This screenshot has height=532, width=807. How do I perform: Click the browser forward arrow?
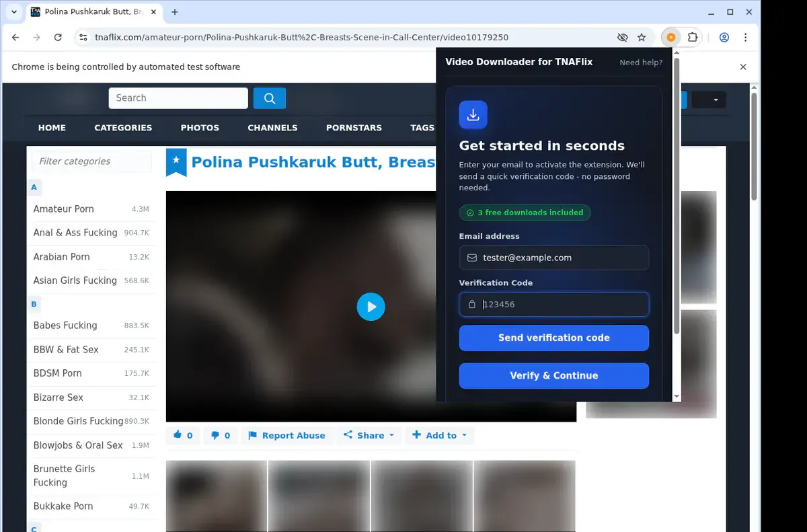point(36,38)
